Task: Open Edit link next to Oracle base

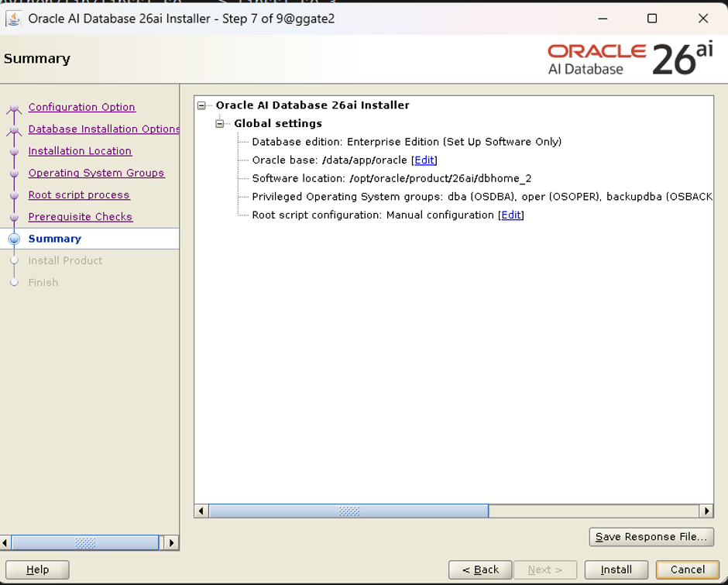Action: pos(424,160)
